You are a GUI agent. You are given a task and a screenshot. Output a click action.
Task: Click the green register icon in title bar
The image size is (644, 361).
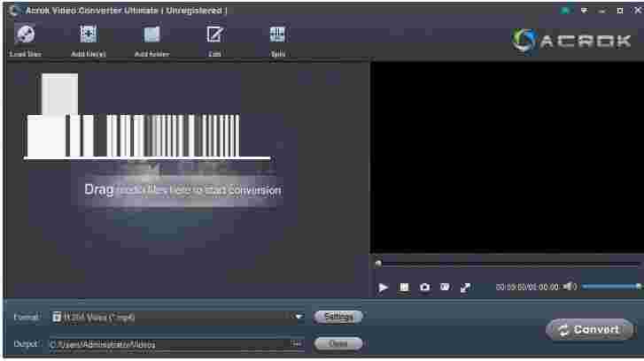click(566, 11)
